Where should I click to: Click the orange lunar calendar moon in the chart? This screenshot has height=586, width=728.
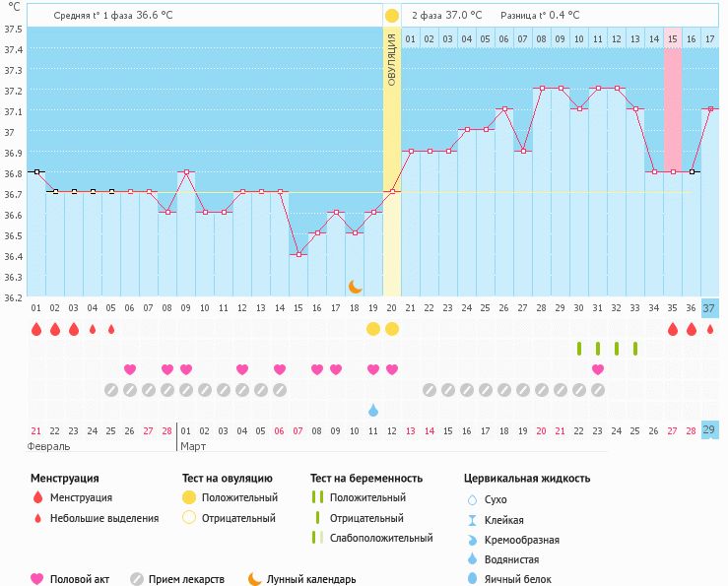pyautogui.click(x=356, y=287)
